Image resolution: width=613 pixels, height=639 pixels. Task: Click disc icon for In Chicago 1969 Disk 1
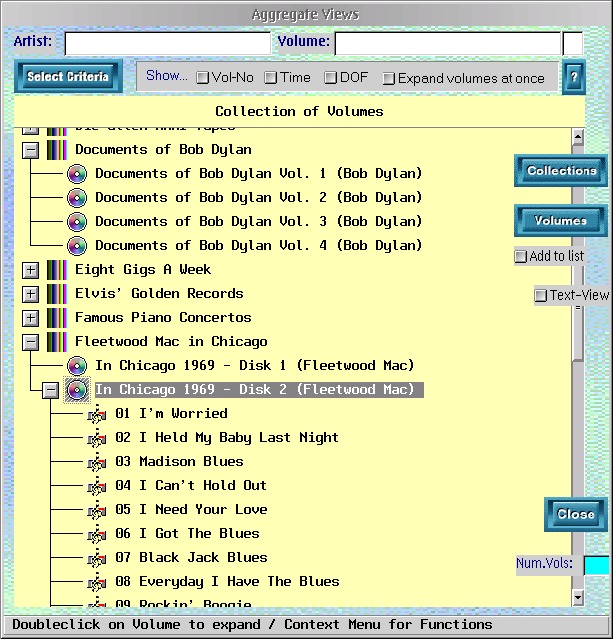coord(77,366)
